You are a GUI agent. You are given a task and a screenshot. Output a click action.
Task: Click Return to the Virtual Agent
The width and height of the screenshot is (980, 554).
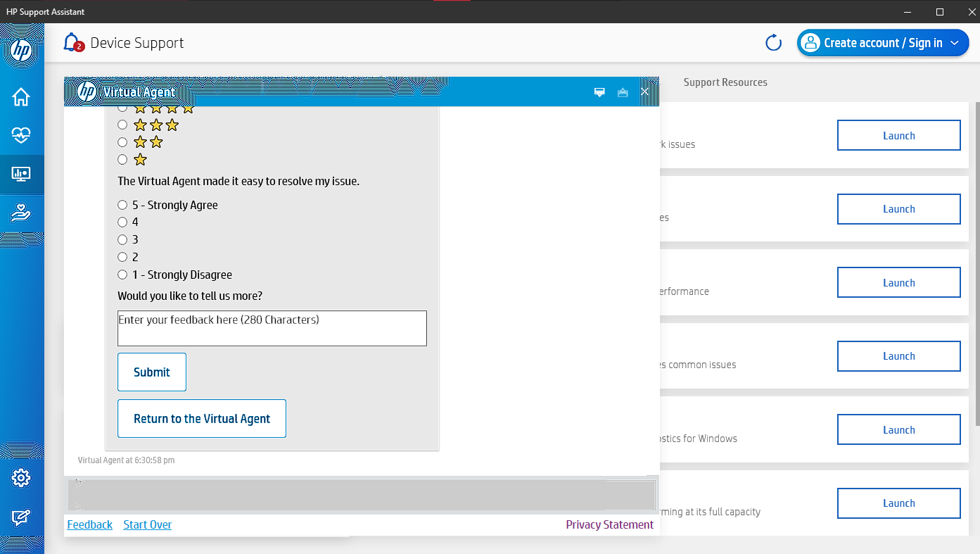[x=201, y=418]
